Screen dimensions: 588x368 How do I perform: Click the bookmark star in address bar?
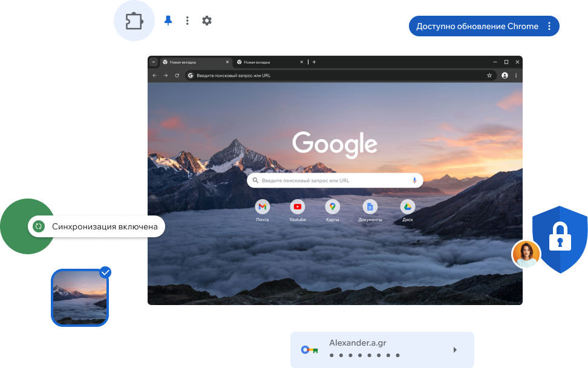[x=489, y=76]
